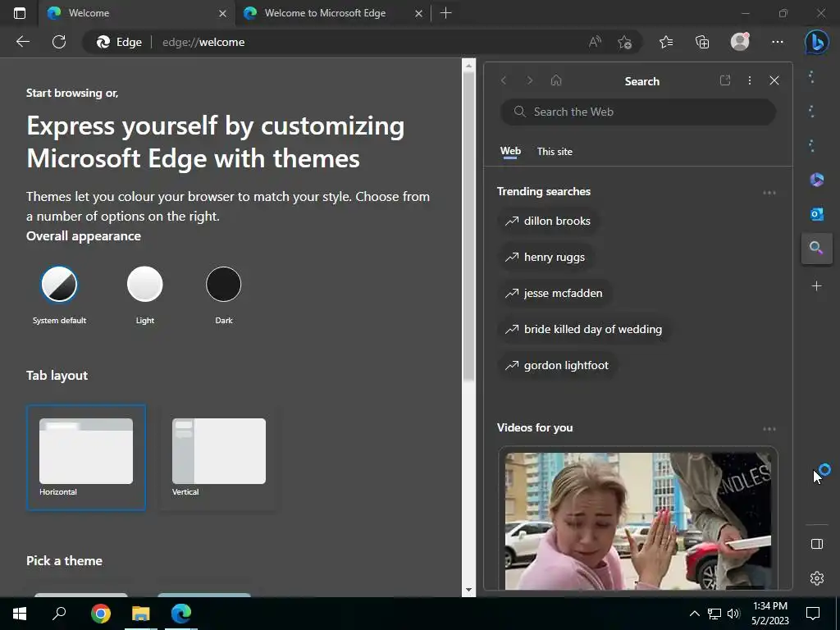This screenshot has width=840, height=630.
Task: Open Outlook sidebar icon
Action: click(816, 214)
